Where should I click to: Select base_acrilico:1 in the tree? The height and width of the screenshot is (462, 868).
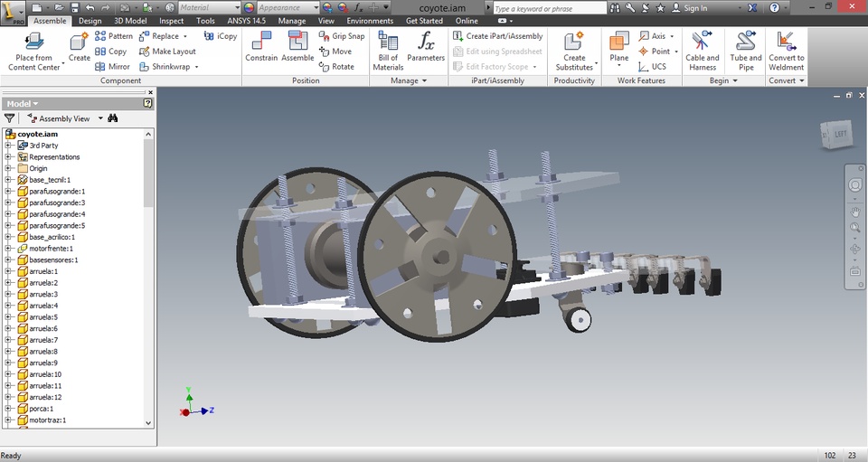(x=52, y=237)
